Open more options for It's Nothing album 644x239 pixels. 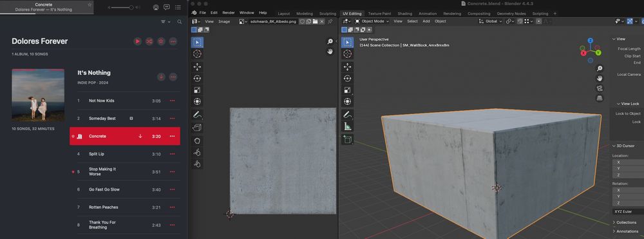(x=173, y=77)
